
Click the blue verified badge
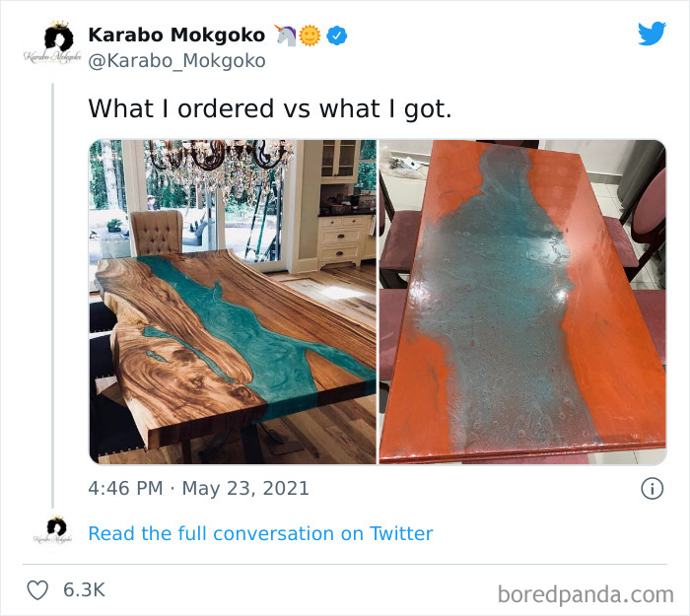(x=337, y=35)
